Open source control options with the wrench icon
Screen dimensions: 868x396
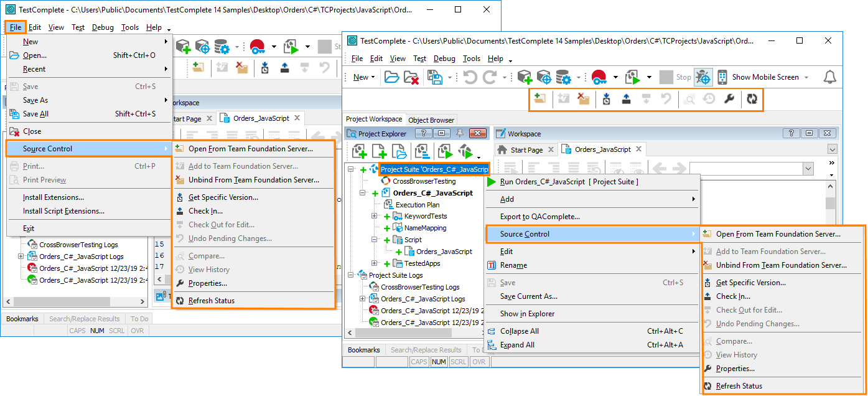click(729, 98)
